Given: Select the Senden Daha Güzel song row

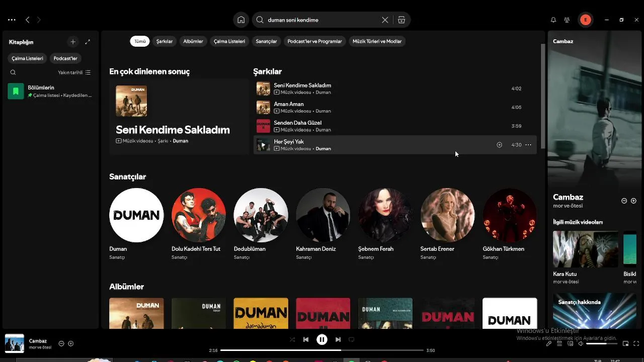Looking at the screenshot, I should pos(395,126).
